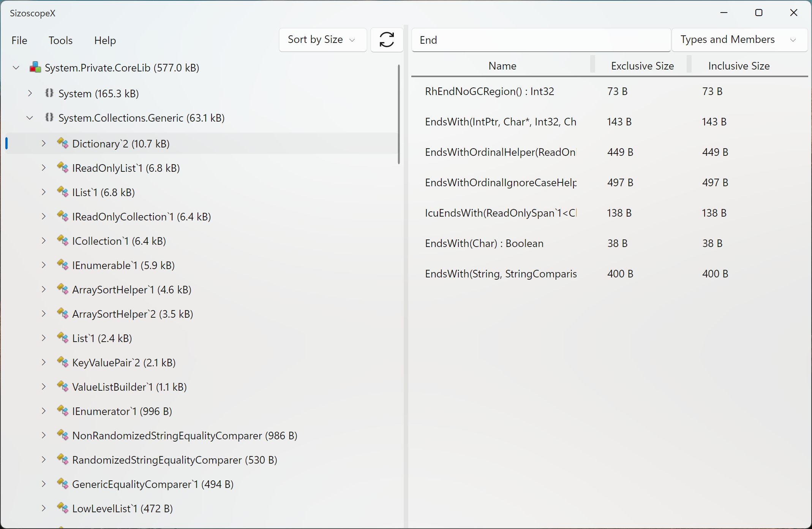Click the System.Collections.Generic namespace braces icon
812x529 pixels.
pyautogui.click(x=49, y=117)
